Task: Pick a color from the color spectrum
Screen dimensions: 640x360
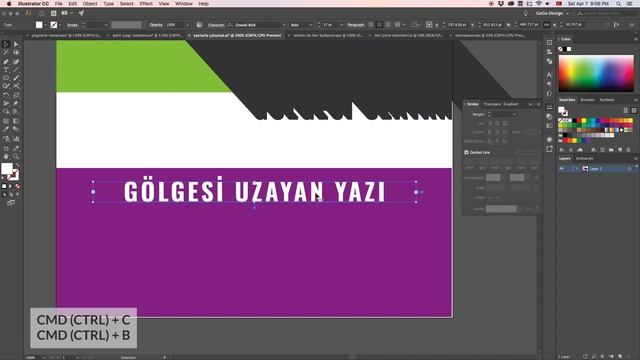Action: click(x=596, y=73)
